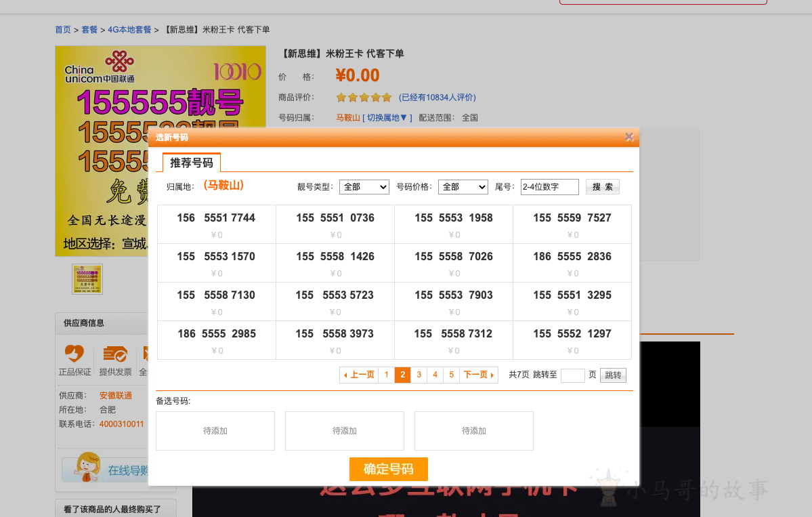
Task: Go to previous page 上一页
Action: [x=359, y=375]
